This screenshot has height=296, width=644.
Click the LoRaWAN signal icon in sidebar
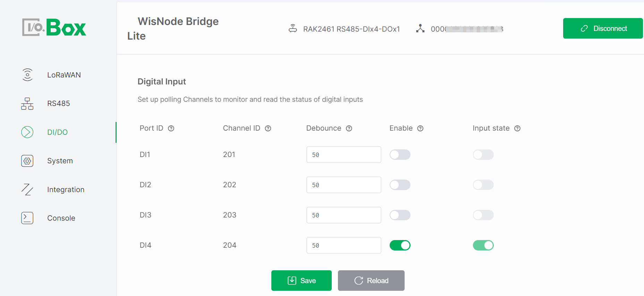tap(27, 75)
